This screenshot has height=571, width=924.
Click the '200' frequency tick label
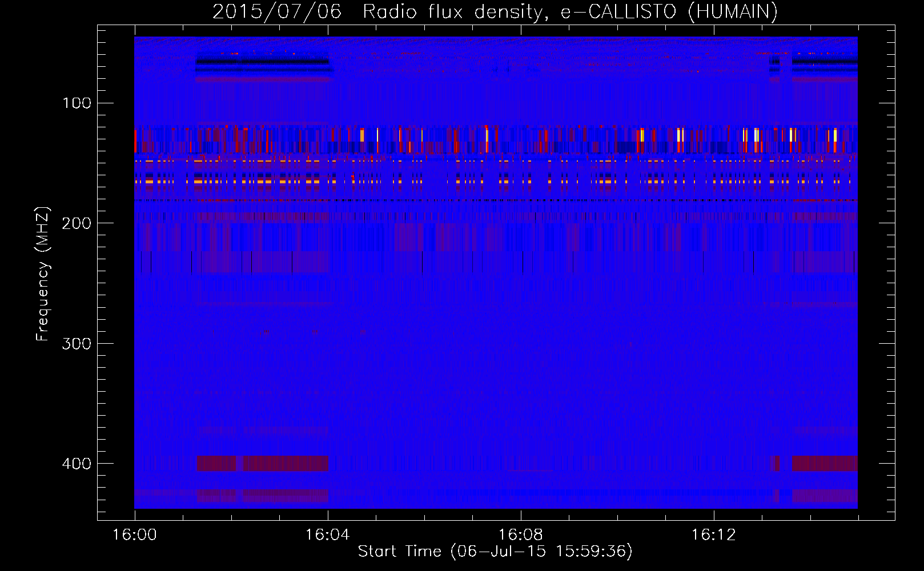[x=77, y=223]
